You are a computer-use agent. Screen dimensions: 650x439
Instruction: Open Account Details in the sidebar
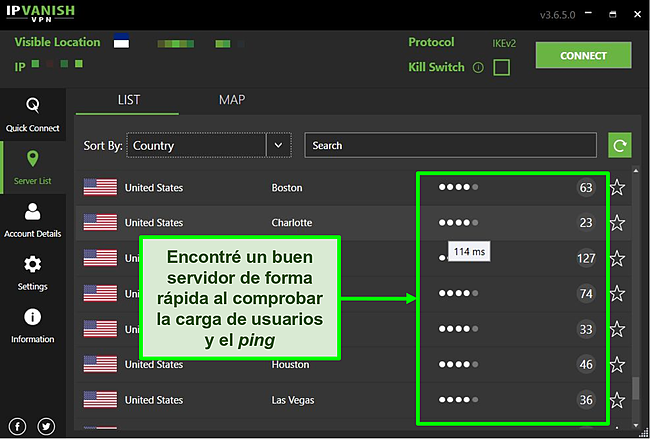click(x=32, y=218)
